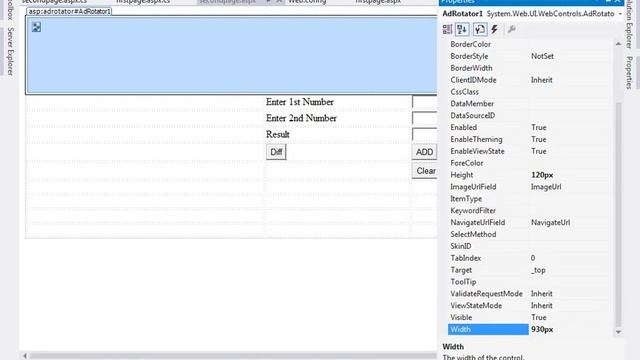
Task: Click the asp:adrotator#AdRotator1 tag label
Action: (69, 11)
